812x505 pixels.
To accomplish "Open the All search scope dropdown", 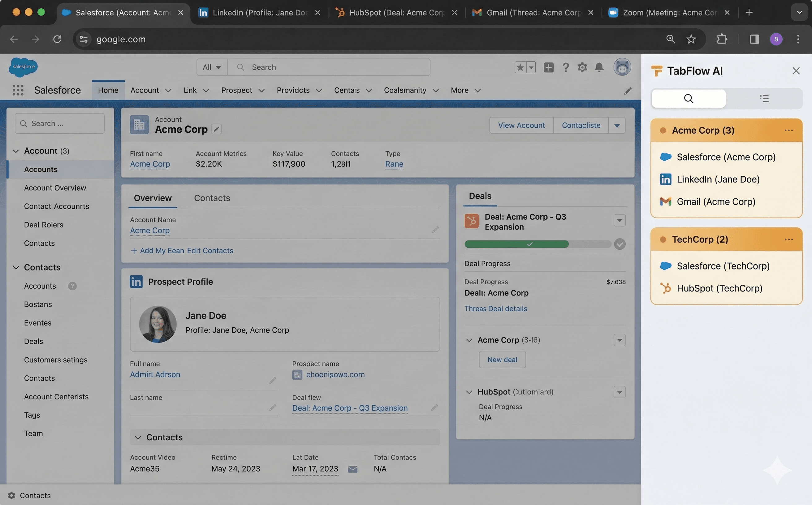I will tap(212, 67).
